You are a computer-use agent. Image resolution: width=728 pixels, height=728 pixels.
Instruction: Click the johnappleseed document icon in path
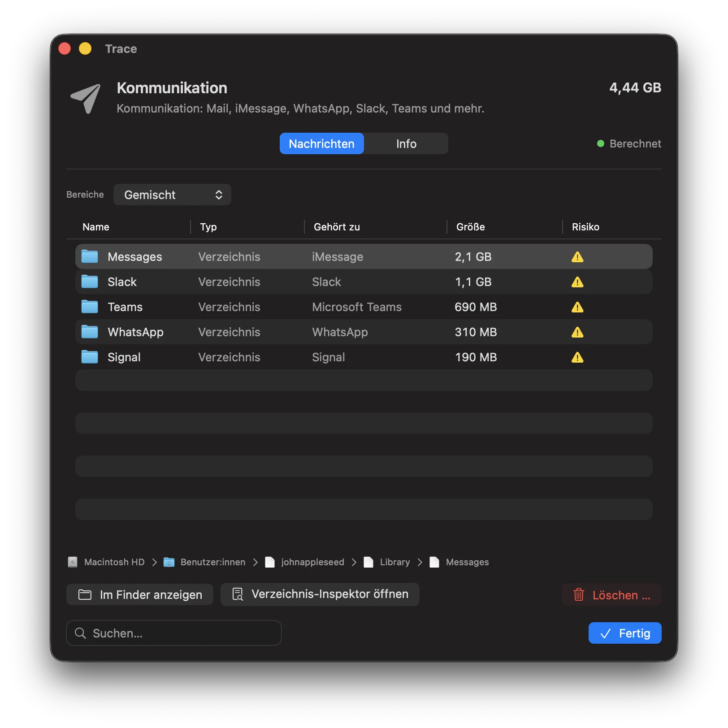point(270,562)
